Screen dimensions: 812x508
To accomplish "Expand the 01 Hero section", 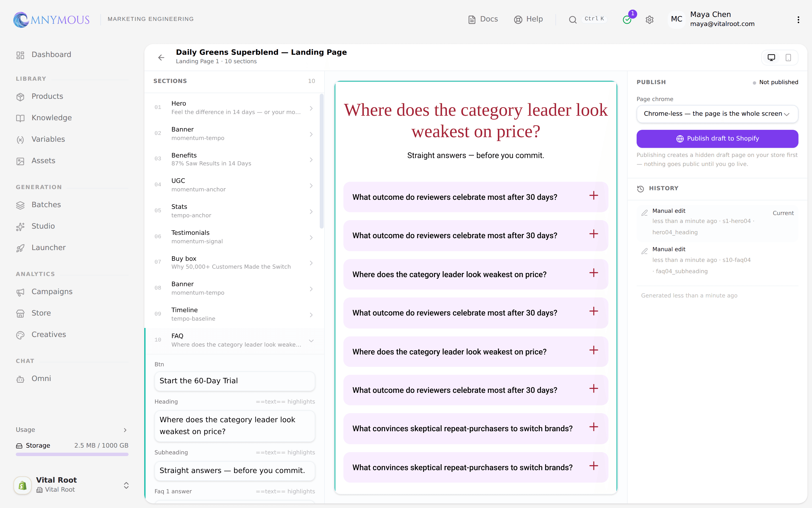I will pos(234,108).
